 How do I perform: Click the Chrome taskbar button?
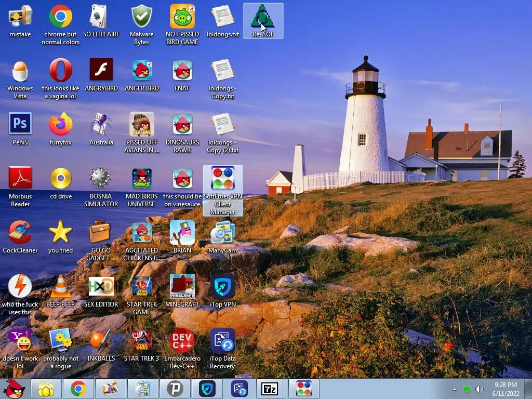(78, 389)
